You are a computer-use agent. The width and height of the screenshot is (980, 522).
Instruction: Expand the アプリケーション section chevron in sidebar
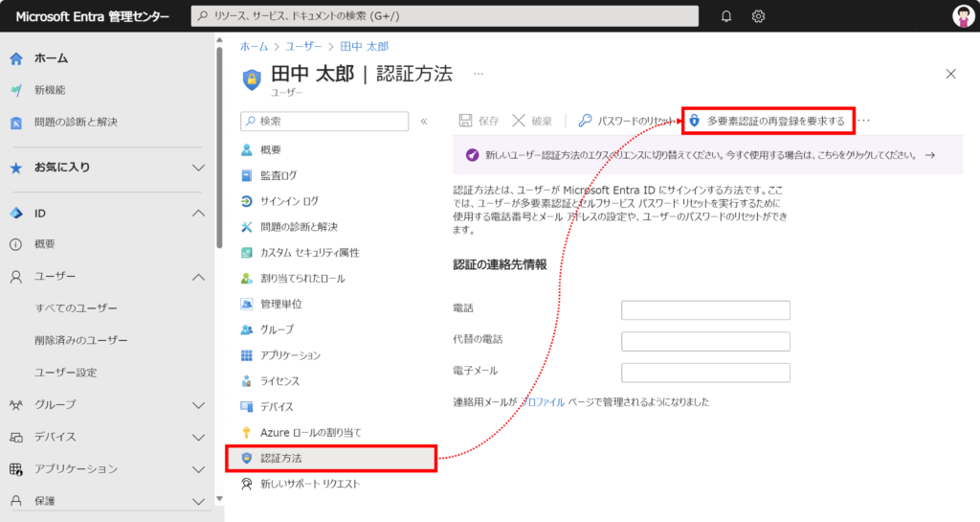point(198,469)
